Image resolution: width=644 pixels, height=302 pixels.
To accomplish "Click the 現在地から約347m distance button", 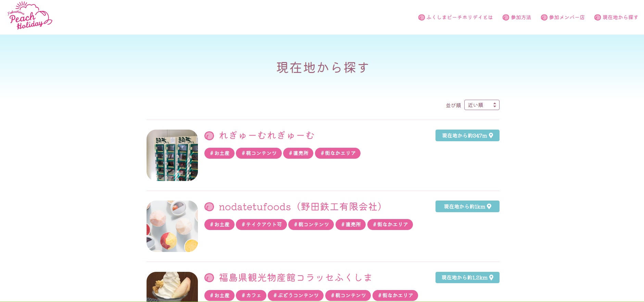I will coord(467,135).
